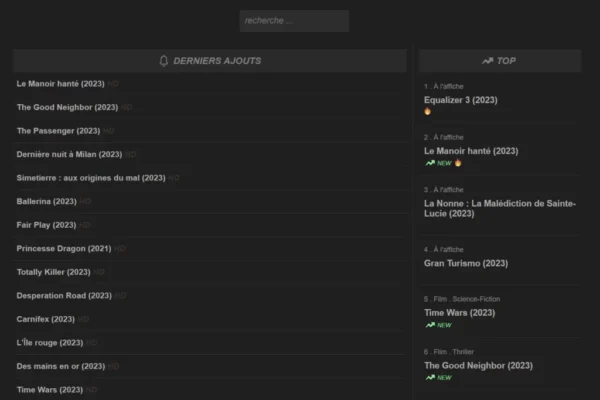Viewport: 600px width, 400px height.
Task: Click '6 . Film . Thriller' label
Action: (449, 352)
